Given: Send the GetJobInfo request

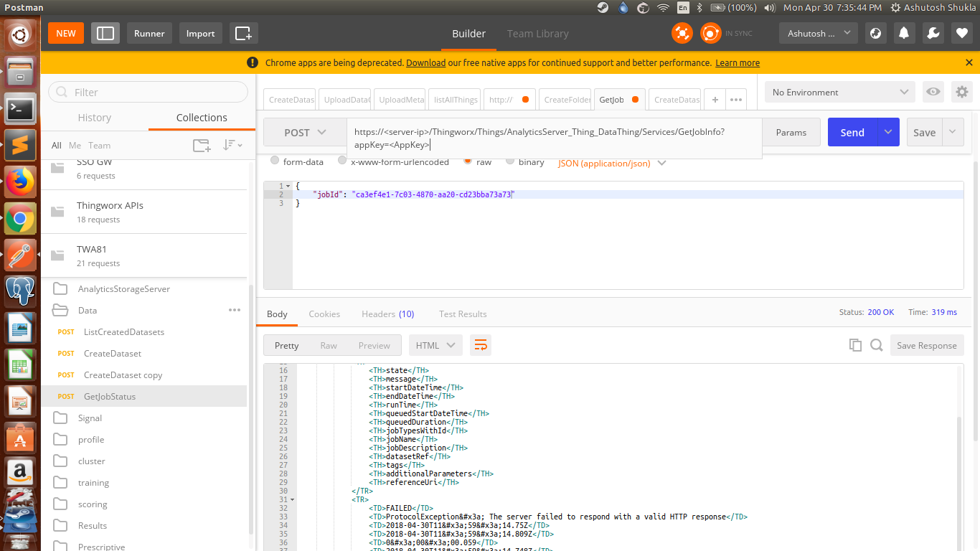Looking at the screenshot, I should (852, 132).
